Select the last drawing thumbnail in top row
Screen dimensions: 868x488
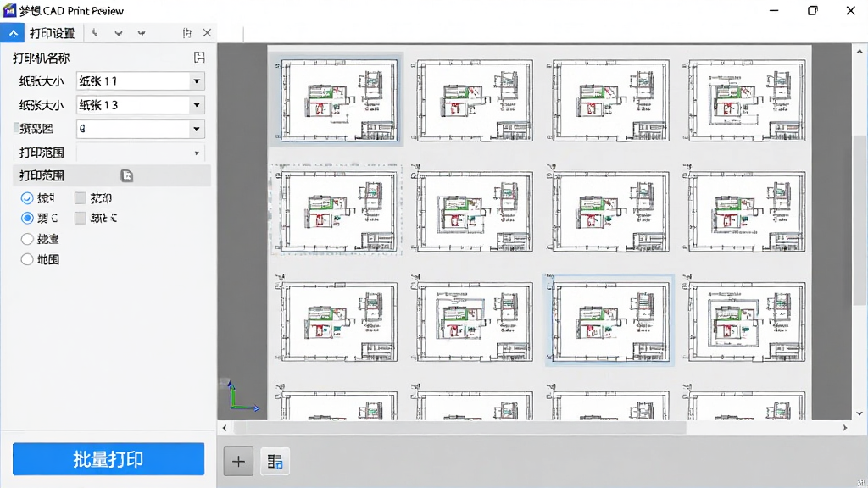[745, 100]
